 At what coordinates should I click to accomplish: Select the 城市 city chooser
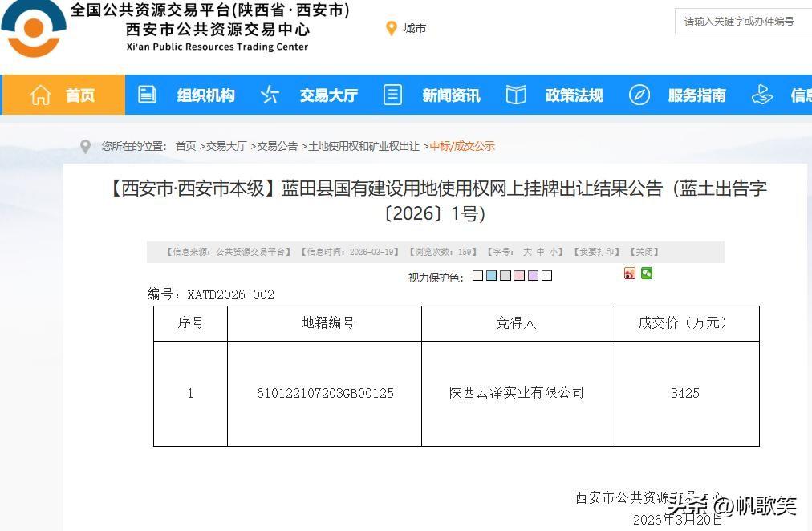point(415,28)
